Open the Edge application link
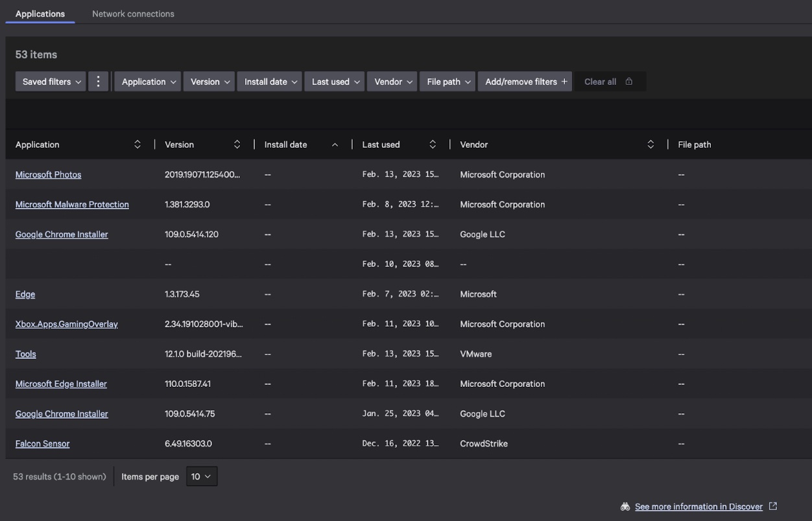Screen dimensions: 812x521 pos(25,294)
